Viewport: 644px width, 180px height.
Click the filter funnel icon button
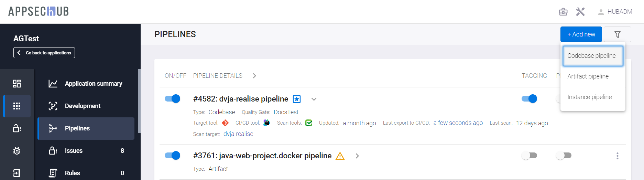(x=617, y=34)
